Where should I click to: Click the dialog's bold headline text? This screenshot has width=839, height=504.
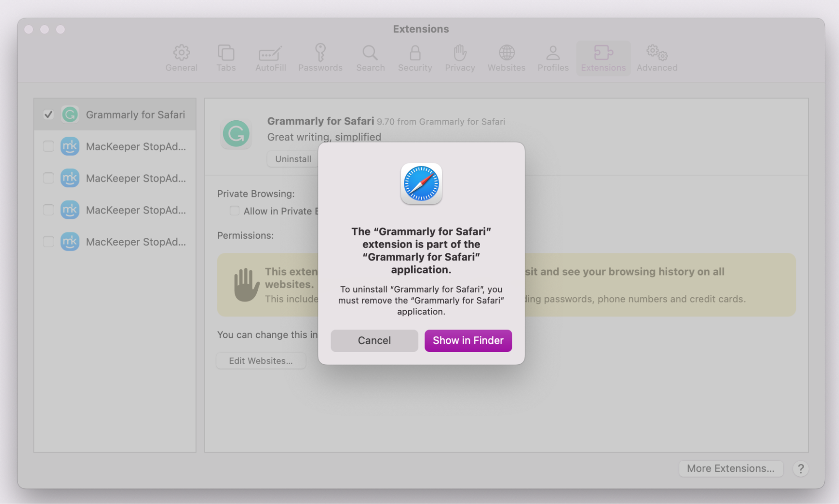[x=421, y=250]
